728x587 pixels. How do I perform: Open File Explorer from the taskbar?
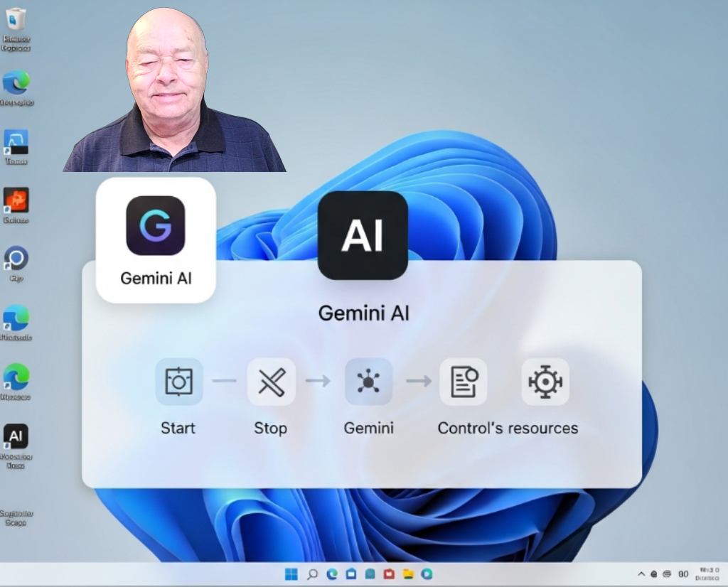tap(408, 574)
